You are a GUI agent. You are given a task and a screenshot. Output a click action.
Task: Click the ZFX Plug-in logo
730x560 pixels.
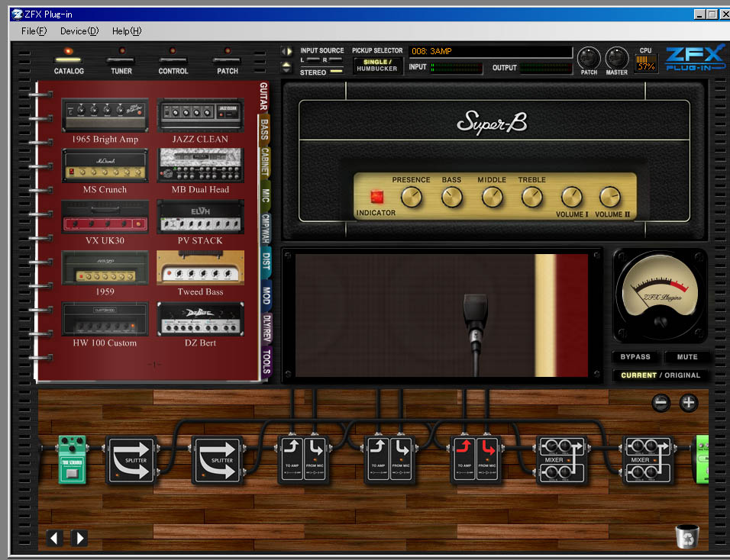coord(695,59)
